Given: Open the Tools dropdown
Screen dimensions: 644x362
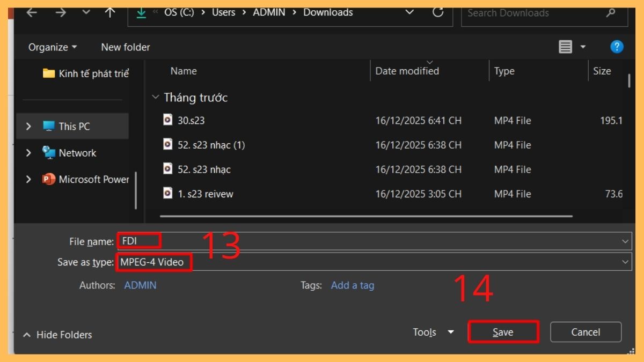Looking at the screenshot, I should [x=434, y=332].
